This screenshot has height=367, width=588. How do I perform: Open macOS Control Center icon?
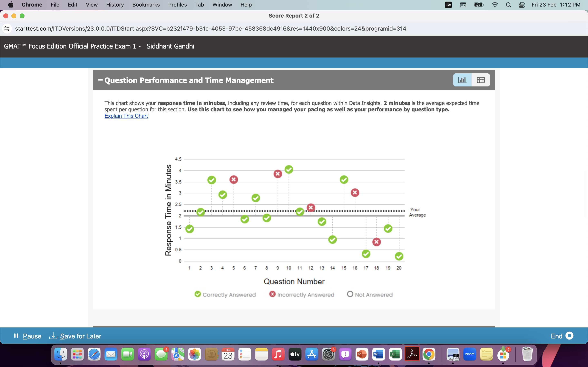click(522, 5)
